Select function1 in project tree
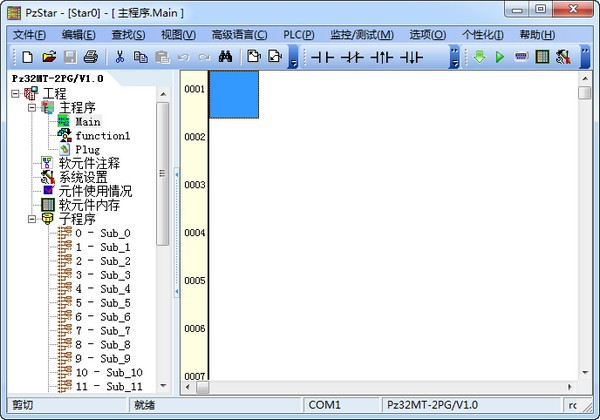Viewport: 600px width, 420px height. [x=102, y=135]
